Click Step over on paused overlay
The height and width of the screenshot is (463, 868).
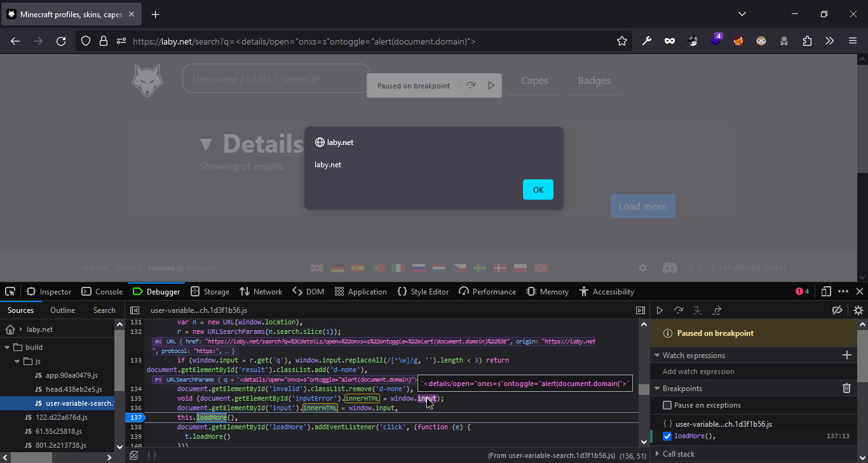pos(471,85)
